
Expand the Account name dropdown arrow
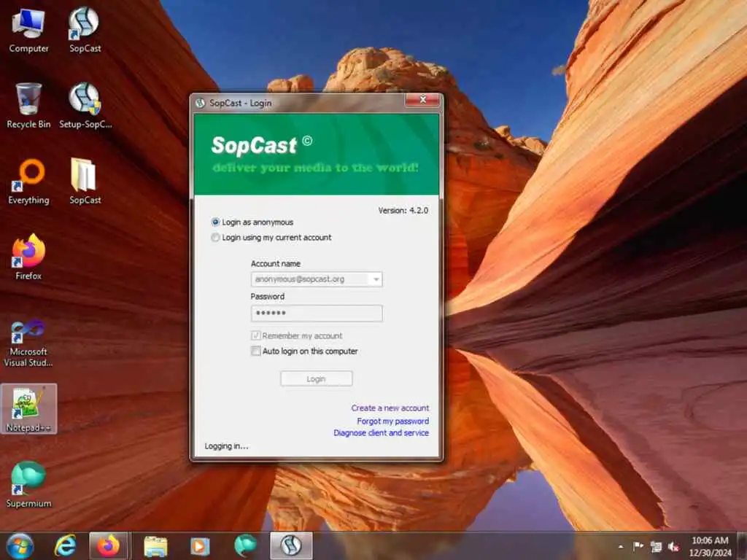tap(376, 279)
